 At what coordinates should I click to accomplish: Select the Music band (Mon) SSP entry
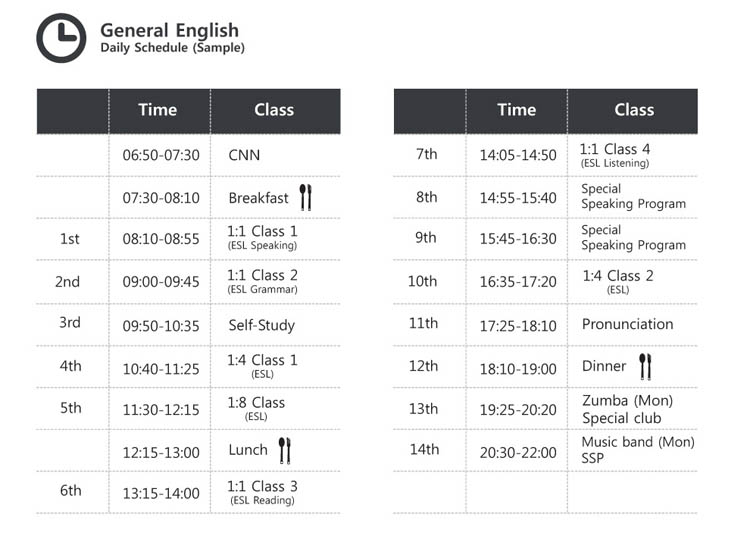pyautogui.click(x=637, y=449)
